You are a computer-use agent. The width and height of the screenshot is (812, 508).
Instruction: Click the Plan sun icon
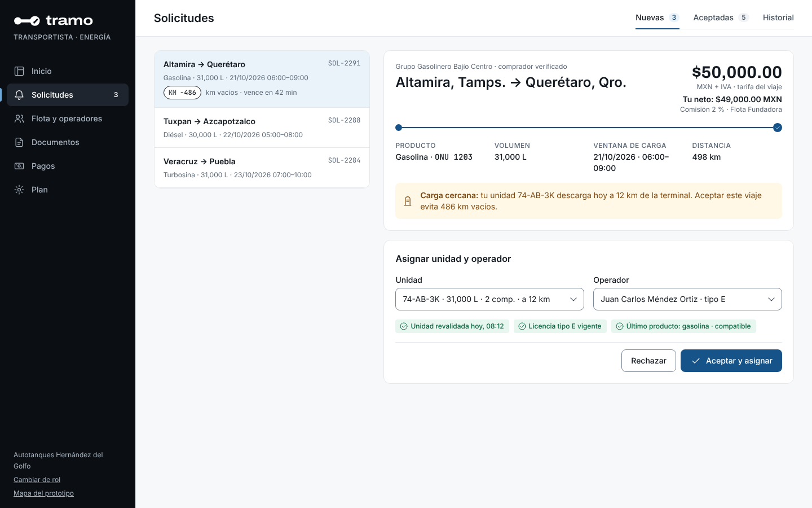(x=19, y=190)
